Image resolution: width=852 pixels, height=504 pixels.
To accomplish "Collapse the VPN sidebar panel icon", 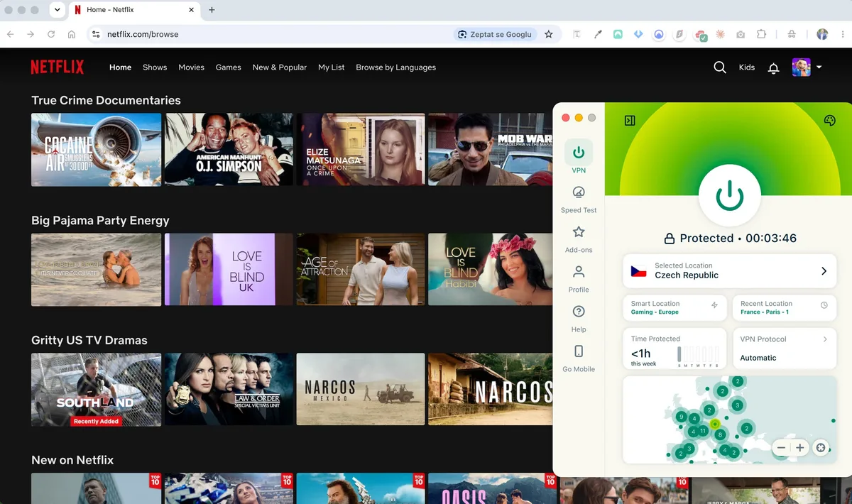I will pos(630,121).
